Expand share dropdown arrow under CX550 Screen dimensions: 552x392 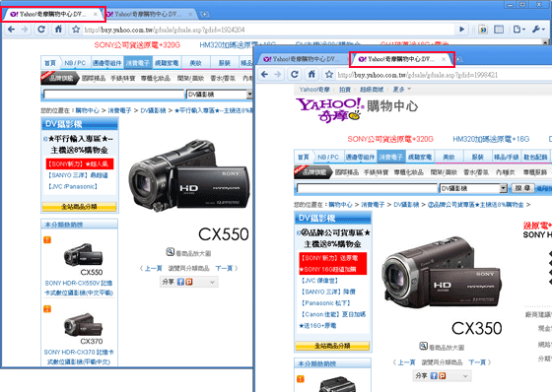[x=212, y=282]
